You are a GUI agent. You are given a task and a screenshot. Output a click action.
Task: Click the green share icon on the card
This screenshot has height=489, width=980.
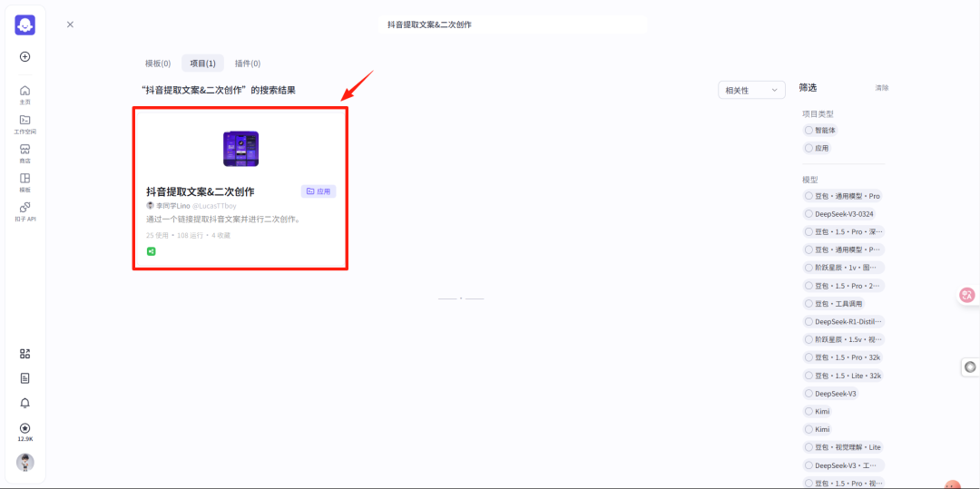click(151, 251)
